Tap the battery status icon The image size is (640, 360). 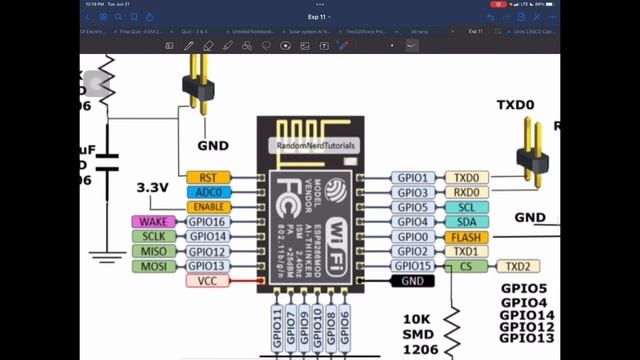550,4
